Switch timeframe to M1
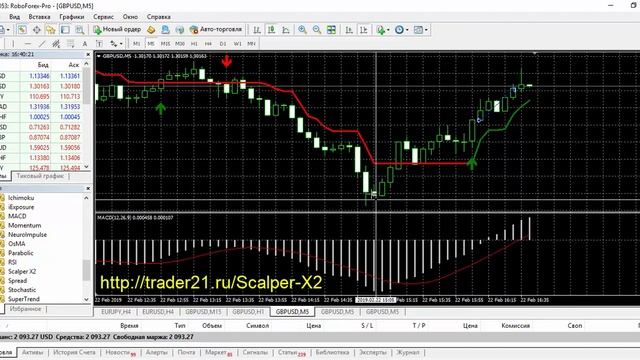Image resolution: width=640 pixels, height=360 pixels. click(x=136, y=44)
